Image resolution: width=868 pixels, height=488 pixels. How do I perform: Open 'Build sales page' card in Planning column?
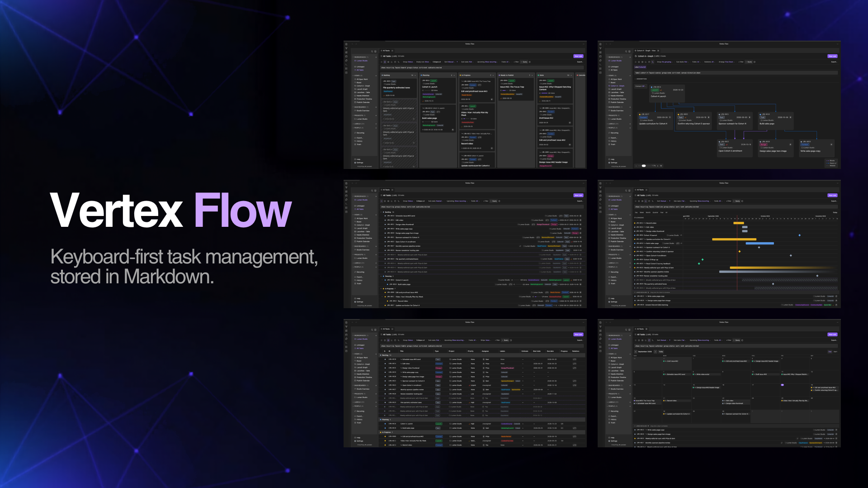[x=438, y=118]
